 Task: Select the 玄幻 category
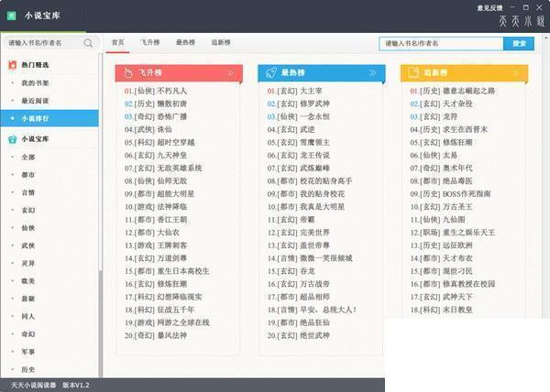click(x=28, y=210)
